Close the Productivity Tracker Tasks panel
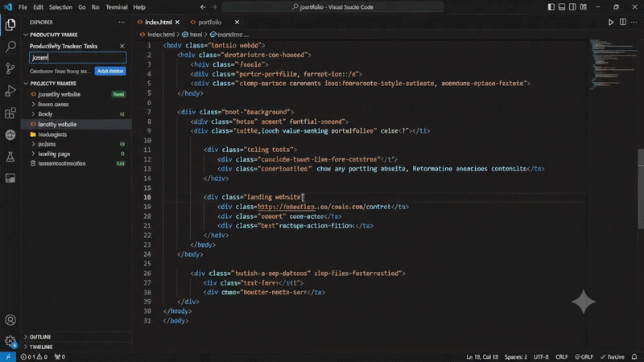The image size is (644, 362). click(x=122, y=46)
